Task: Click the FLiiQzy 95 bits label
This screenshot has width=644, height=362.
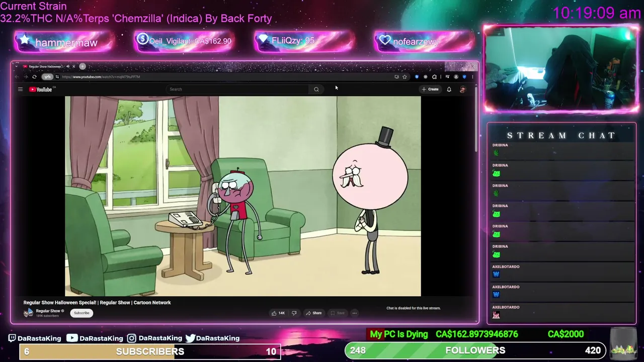Action: click(293, 41)
